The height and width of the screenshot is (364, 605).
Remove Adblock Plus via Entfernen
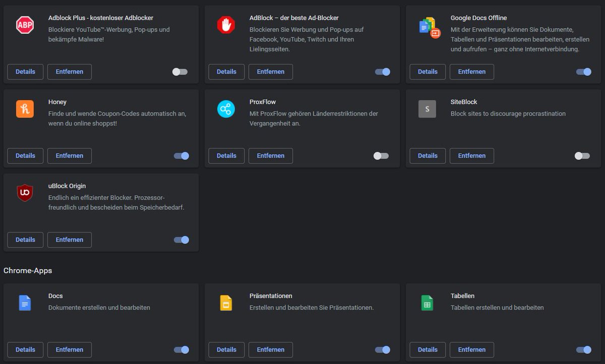[70, 72]
